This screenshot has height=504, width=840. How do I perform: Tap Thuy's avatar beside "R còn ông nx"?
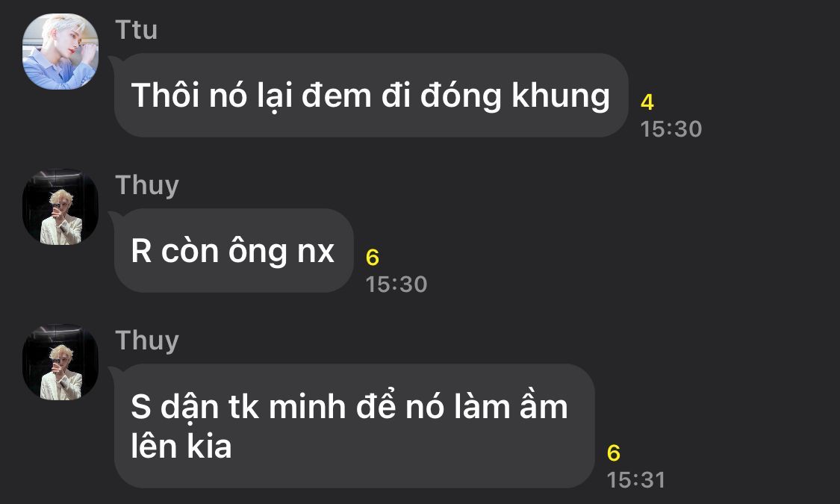click(x=60, y=207)
